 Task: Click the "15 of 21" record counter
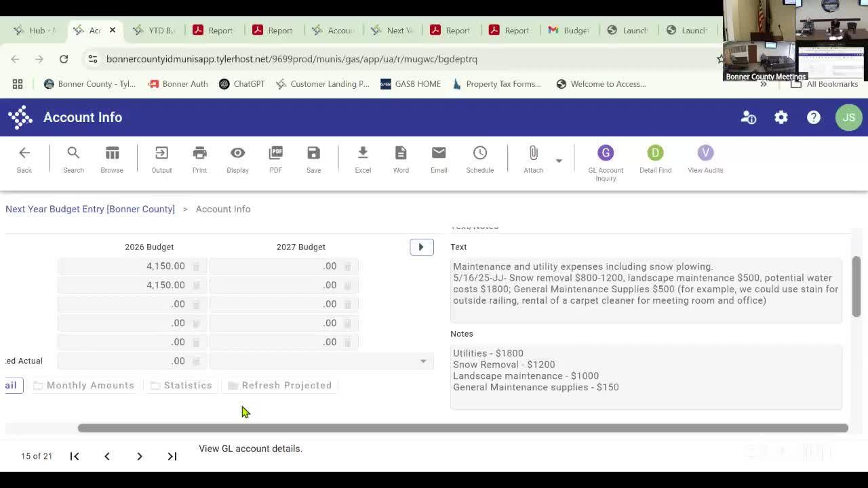37,456
